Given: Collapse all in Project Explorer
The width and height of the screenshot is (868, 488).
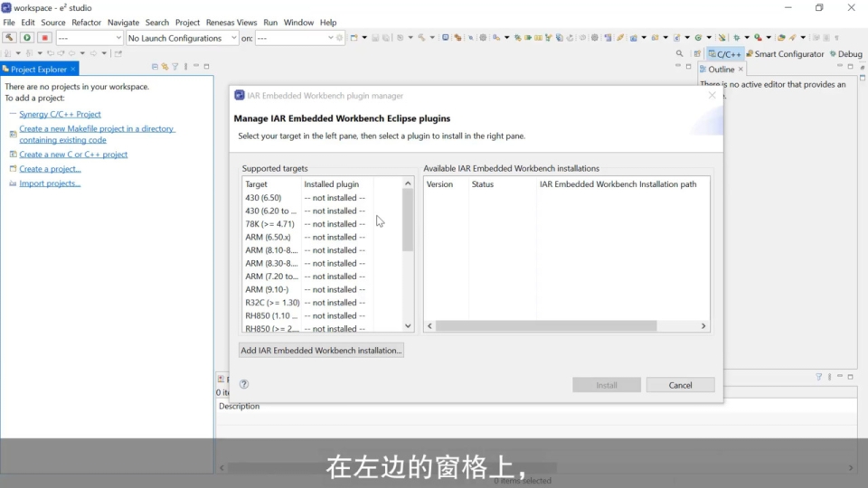Looking at the screenshot, I should pos(155,67).
